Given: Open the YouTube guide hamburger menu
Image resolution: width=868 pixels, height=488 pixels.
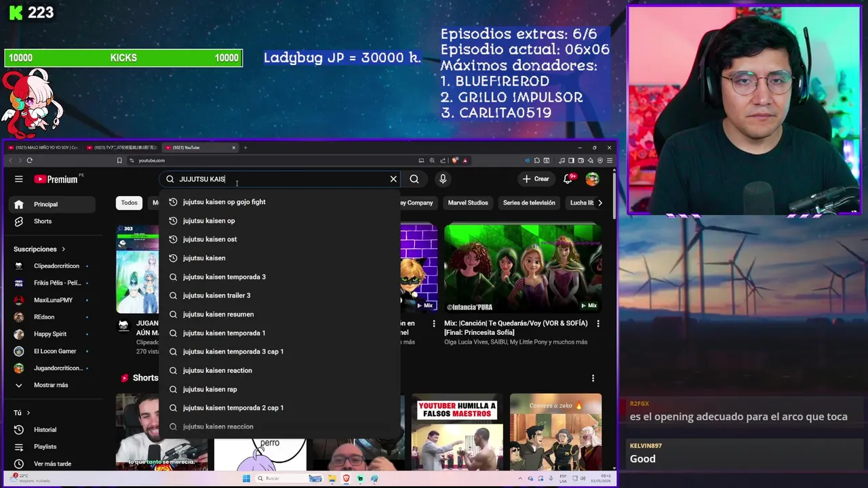Looking at the screenshot, I should [19, 179].
